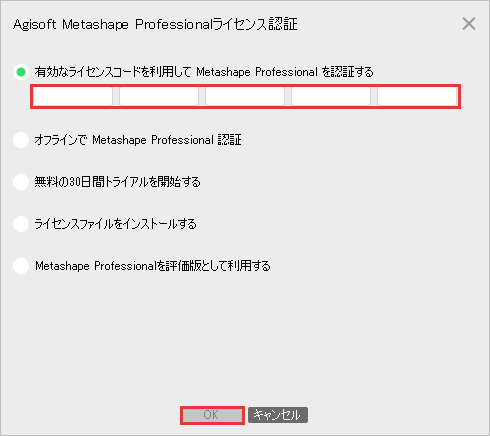Click the 無料の30日間トライアルを開始する label
The image size is (490, 436).
pos(118,182)
